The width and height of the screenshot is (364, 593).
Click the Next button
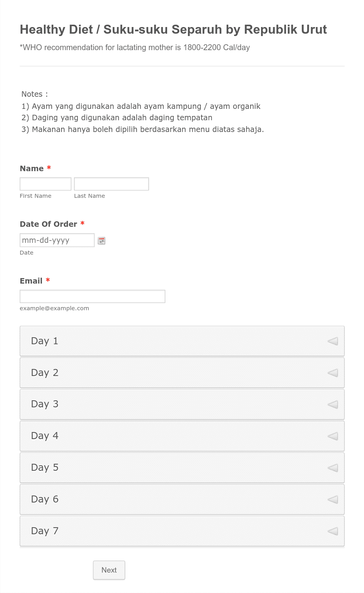tap(109, 570)
